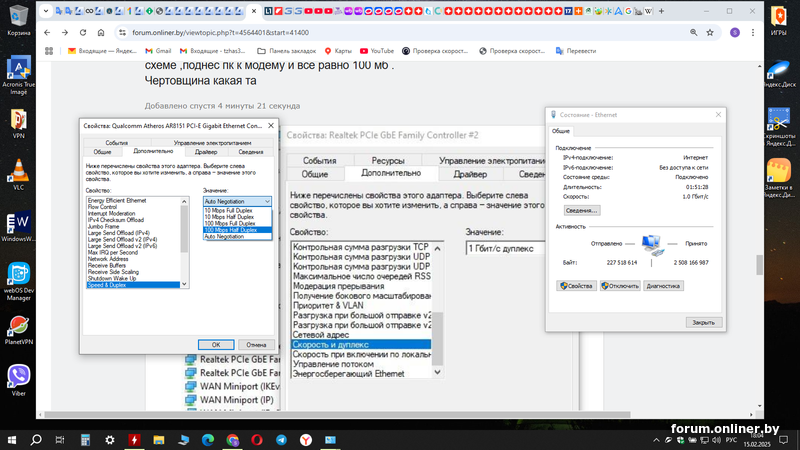Open the Chrome three-dot menu
Image resolution: width=800 pixels, height=450 pixels.
pos(753,33)
